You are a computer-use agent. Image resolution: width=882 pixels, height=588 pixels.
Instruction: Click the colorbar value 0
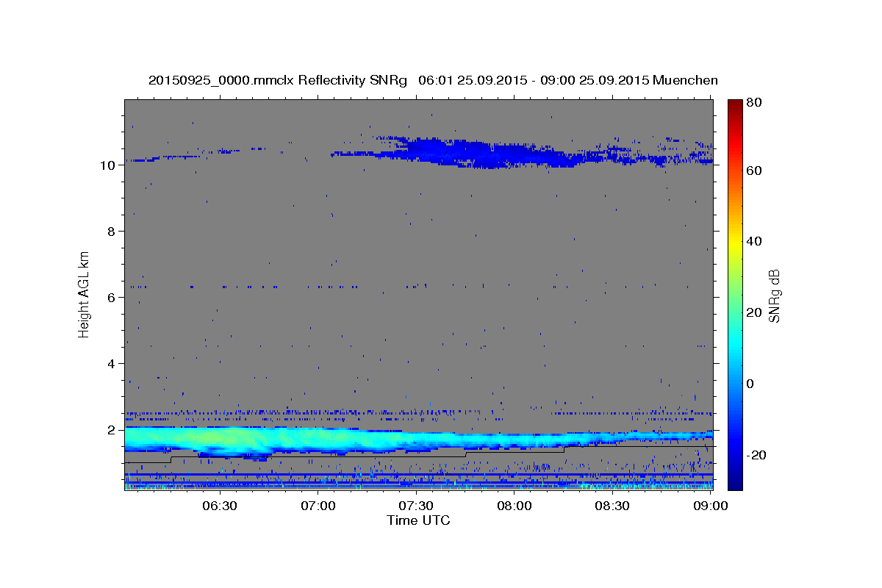pos(751,384)
